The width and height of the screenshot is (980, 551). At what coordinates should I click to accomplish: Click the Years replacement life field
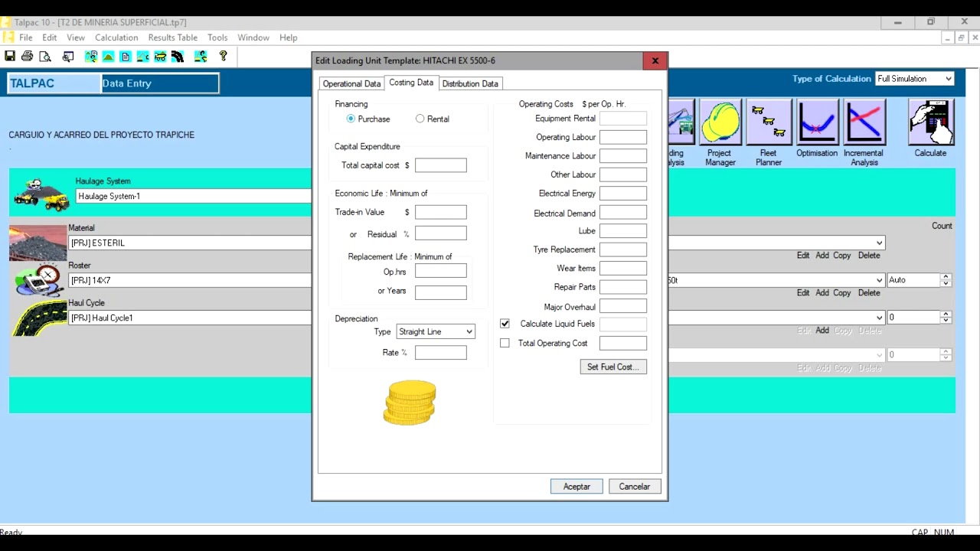click(441, 292)
